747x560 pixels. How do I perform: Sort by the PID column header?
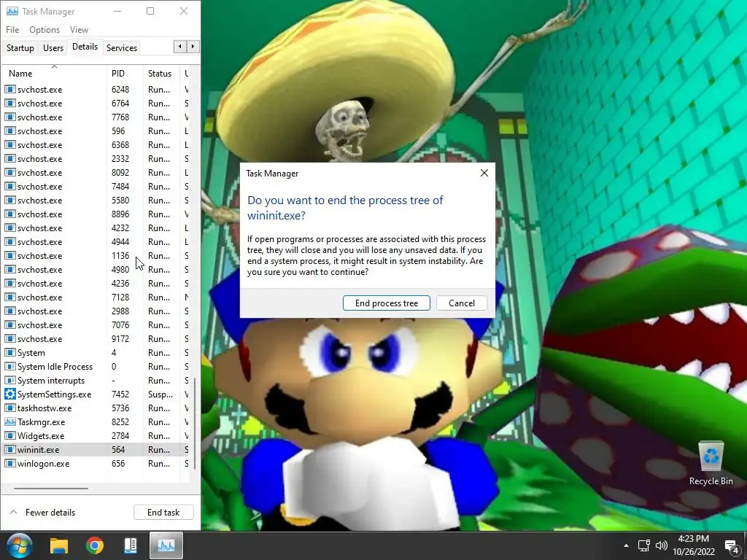pos(125,74)
